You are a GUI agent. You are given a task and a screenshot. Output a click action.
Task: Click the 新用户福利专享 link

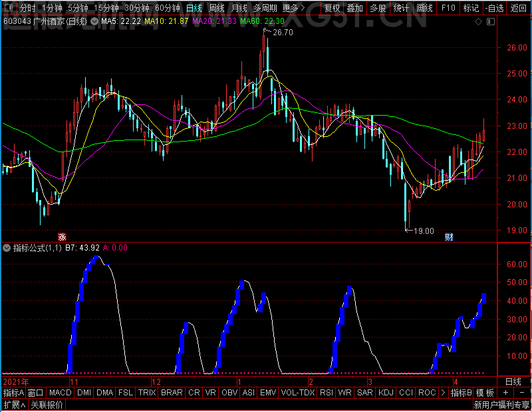click(501, 405)
